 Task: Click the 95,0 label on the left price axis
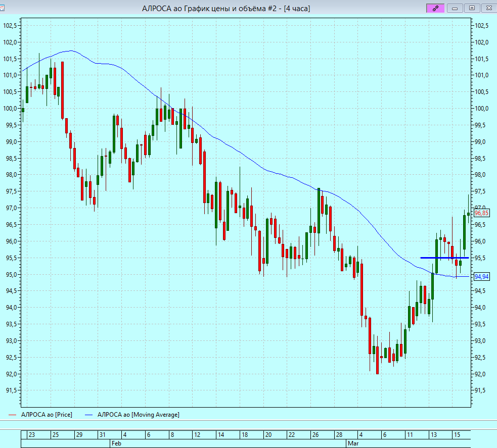point(12,274)
